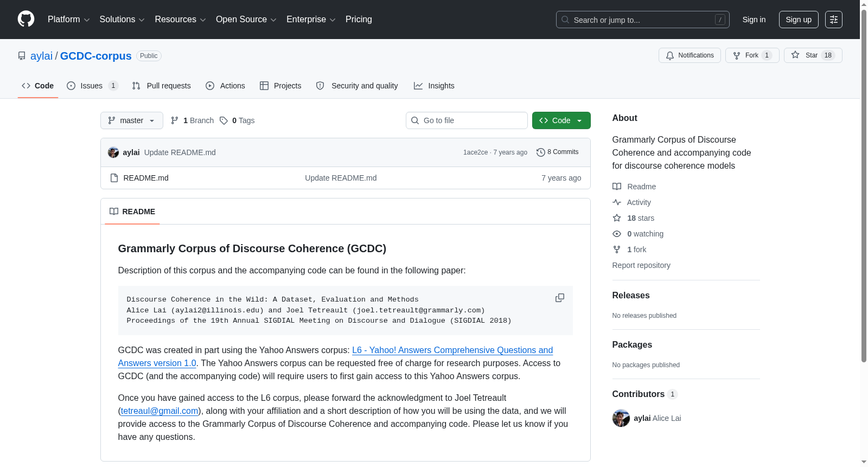Open the aylai owner profile link
868x467 pixels.
coord(41,56)
